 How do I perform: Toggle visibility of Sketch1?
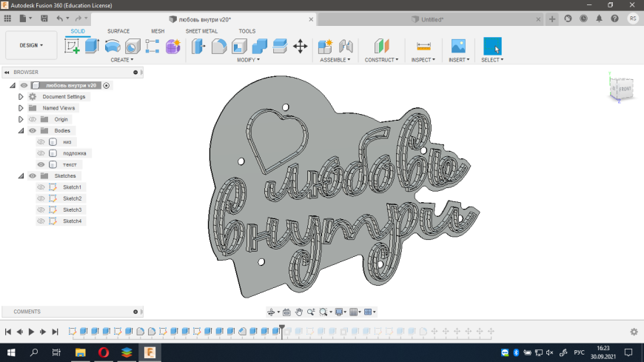pyautogui.click(x=41, y=187)
